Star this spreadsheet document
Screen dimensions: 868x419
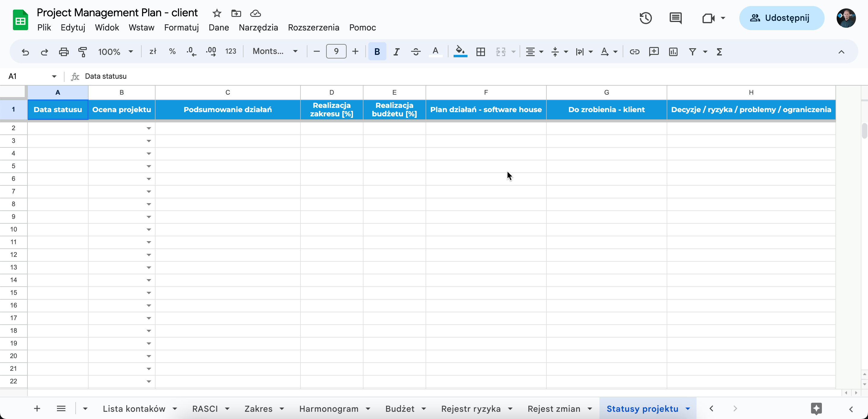(217, 13)
